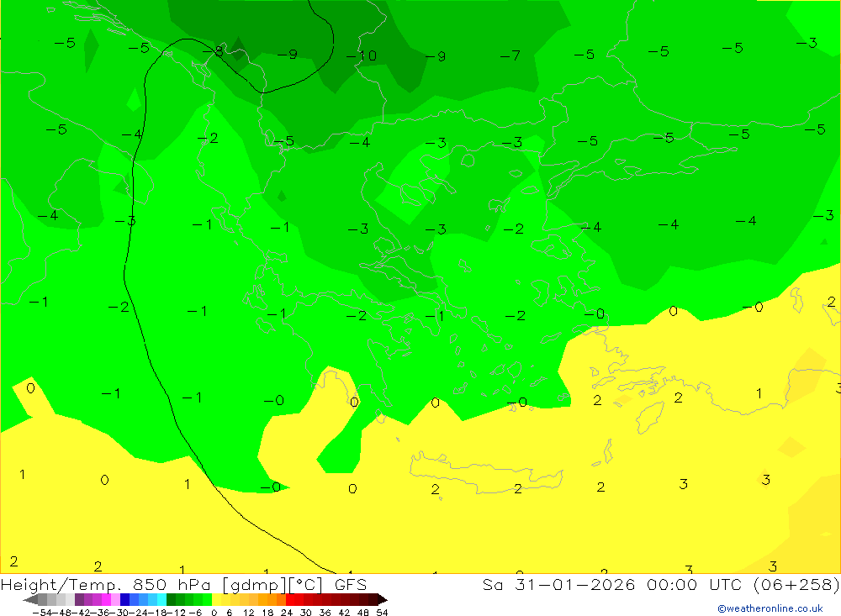Click the '(06+258)' forecast run text
The width and height of the screenshot is (841, 616).
point(796,584)
